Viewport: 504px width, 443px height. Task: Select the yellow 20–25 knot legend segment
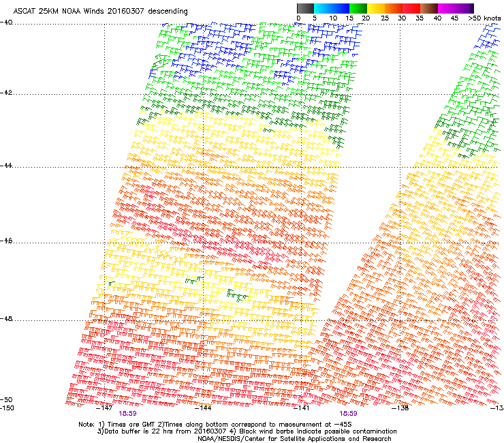tap(376, 8)
